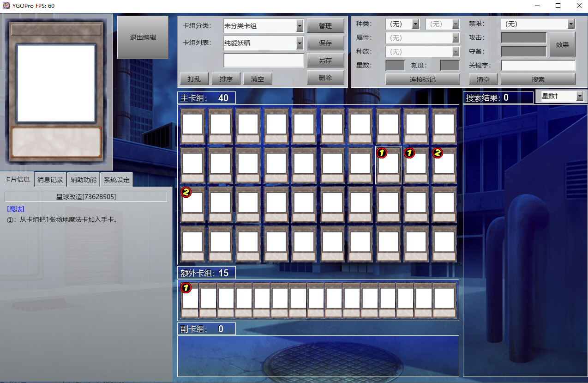Click the card name 星球改造[73628505]
This screenshot has width=588, height=383.
[x=86, y=197]
